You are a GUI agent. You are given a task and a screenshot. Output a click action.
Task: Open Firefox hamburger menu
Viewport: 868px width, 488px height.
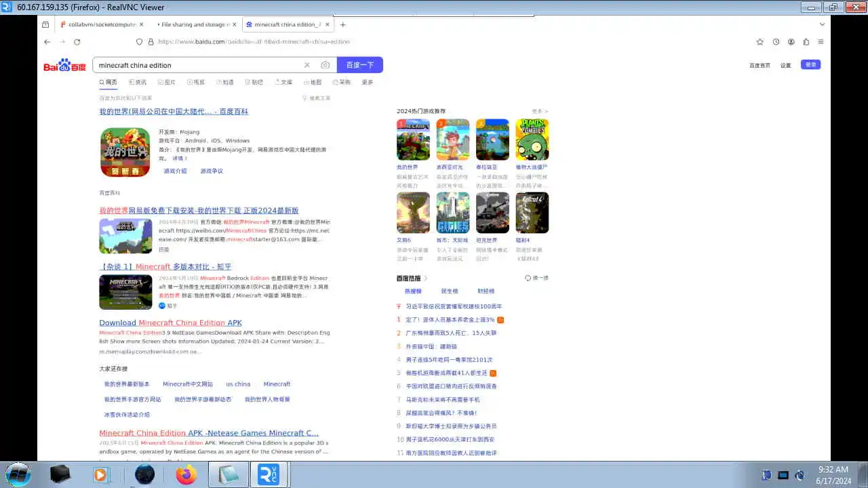click(x=821, y=41)
